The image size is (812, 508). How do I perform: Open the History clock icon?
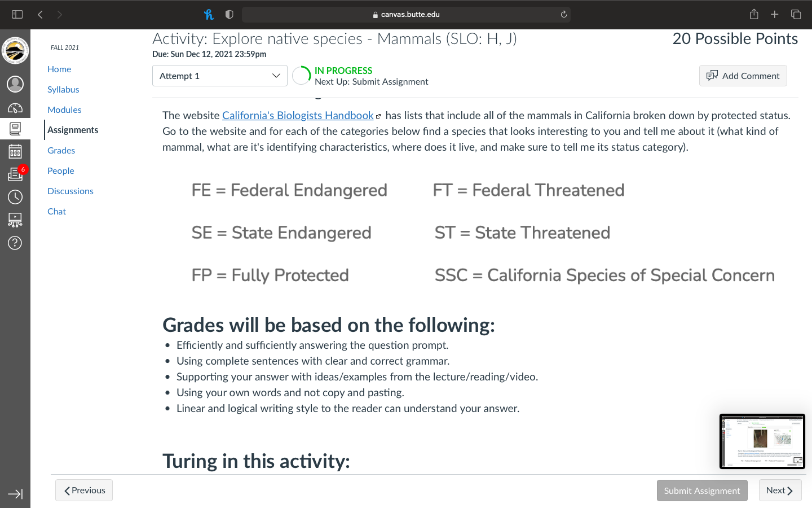point(15,197)
